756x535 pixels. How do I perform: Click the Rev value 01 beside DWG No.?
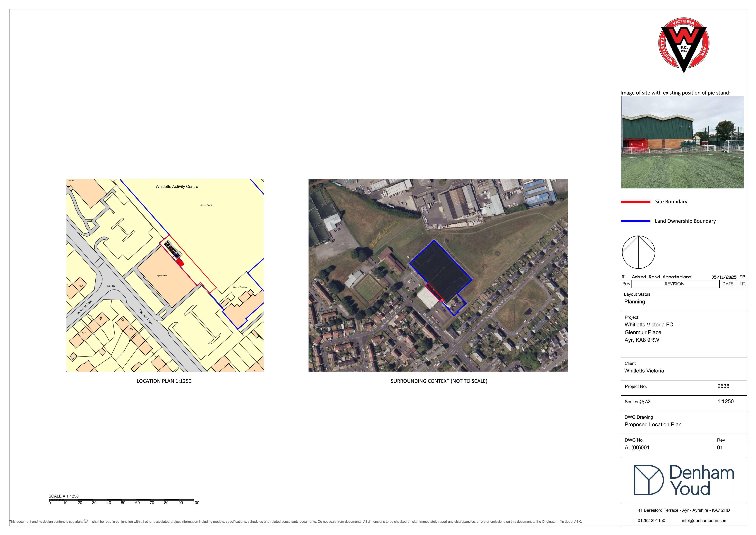719,448
